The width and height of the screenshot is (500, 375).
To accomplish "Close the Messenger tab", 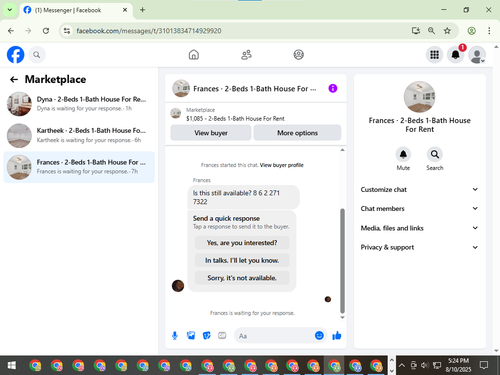I will tap(125, 10).
